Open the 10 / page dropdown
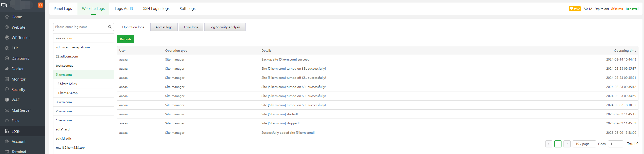This screenshot has height=154, width=644. (x=584, y=144)
